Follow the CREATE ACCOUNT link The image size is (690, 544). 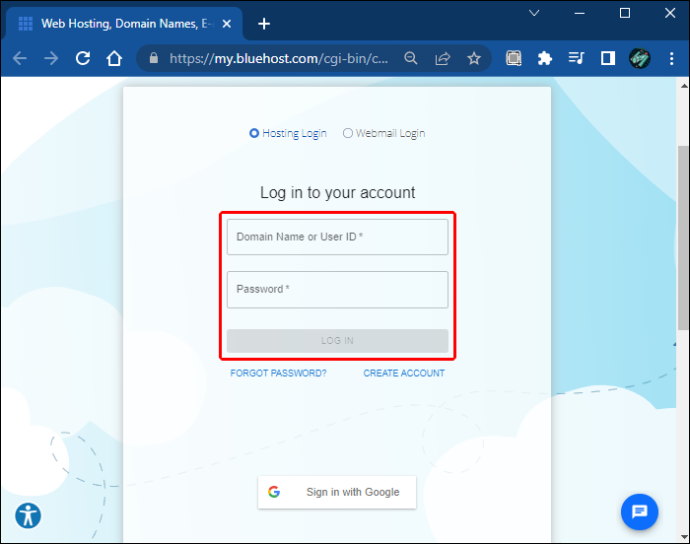tap(404, 373)
